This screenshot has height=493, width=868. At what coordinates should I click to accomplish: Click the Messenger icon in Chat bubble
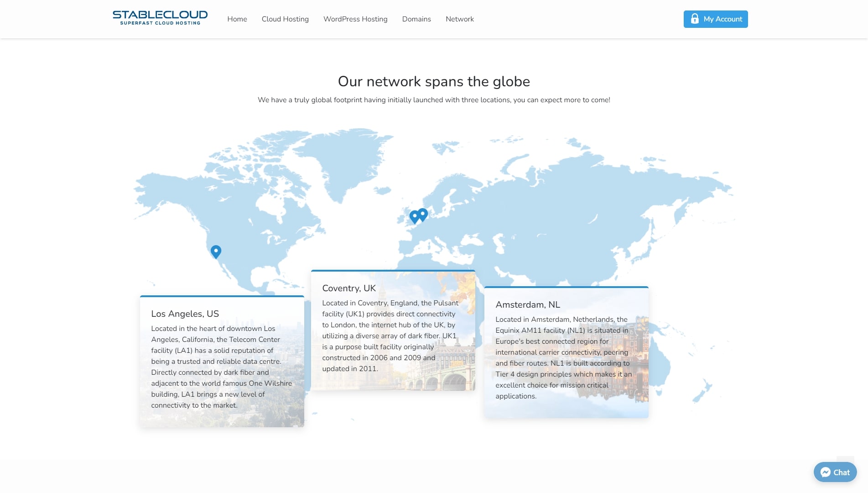point(825,472)
